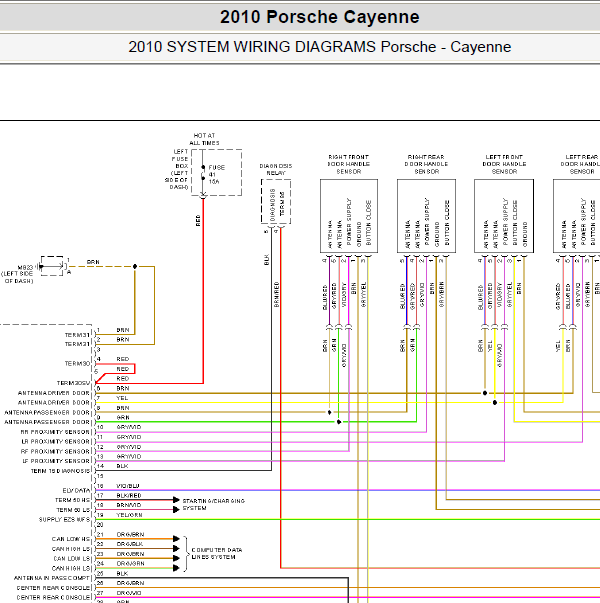The image size is (600, 603).
Task: Click the VIO/BLU wire label at pin 16
Action: (128, 486)
